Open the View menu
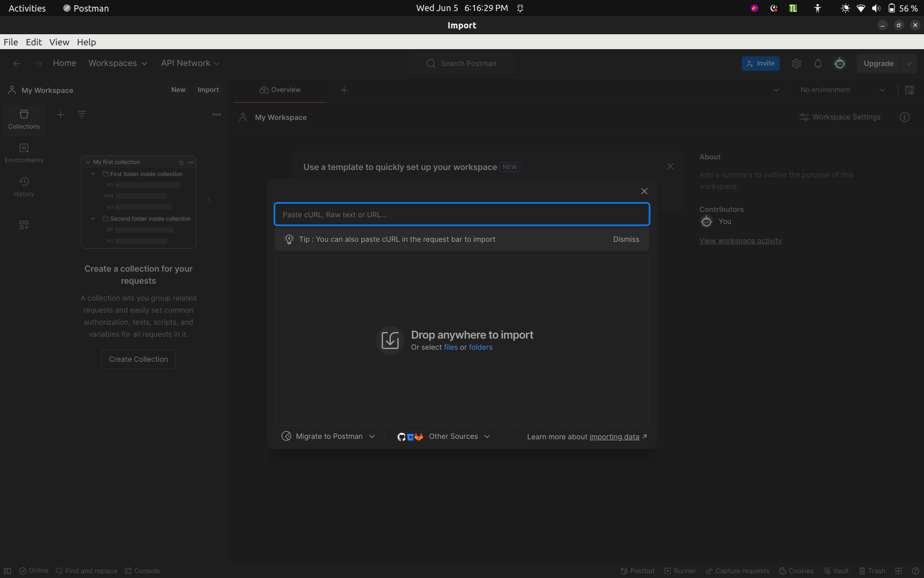Viewport: 924px width, 578px height. click(x=59, y=42)
